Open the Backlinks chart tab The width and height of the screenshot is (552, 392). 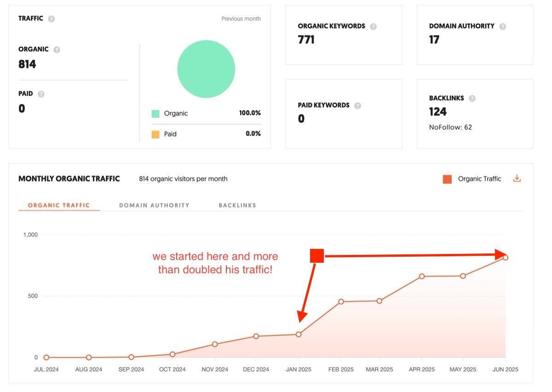click(x=237, y=205)
